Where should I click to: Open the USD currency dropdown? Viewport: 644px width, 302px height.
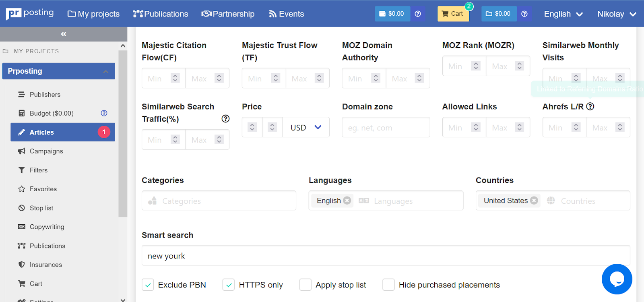pyautogui.click(x=306, y=127)
